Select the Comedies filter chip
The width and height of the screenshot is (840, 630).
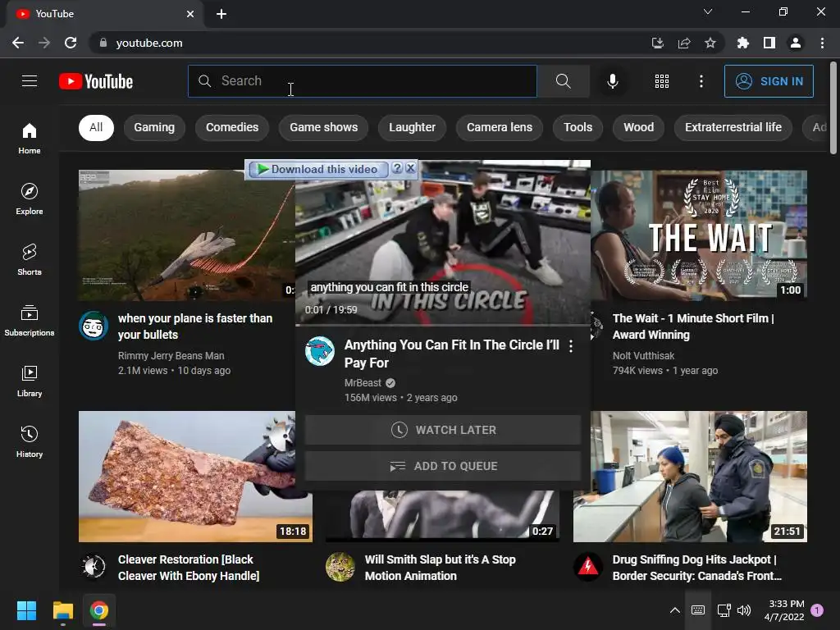(232, 127)
